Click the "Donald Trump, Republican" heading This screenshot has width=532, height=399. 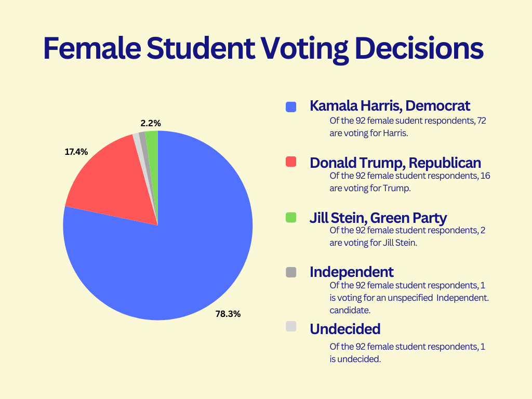395,162
